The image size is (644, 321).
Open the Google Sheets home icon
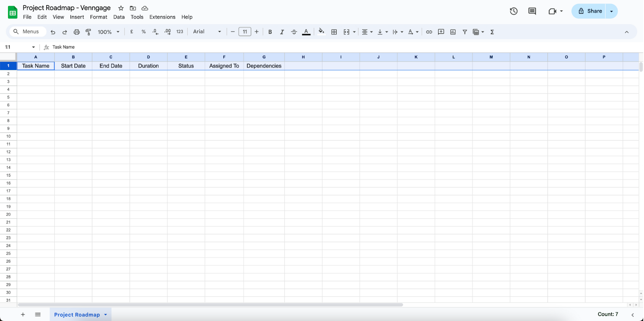12,12
